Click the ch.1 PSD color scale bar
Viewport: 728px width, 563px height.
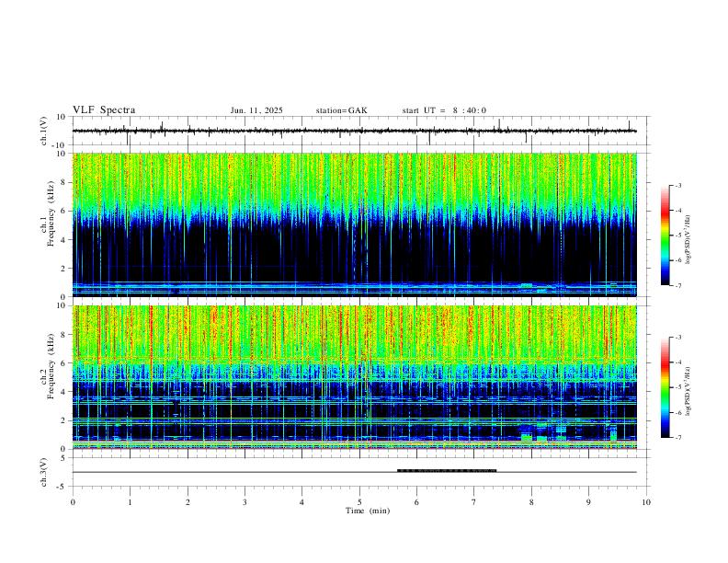point(665,236)
